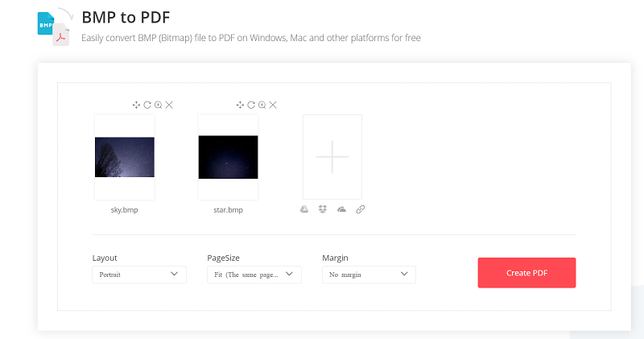Click the plus box to add files

[332, 156]
